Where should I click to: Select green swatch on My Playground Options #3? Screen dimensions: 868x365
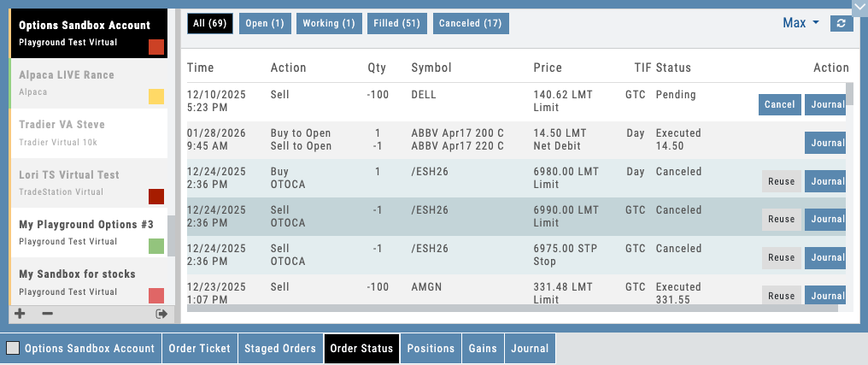(156, 246)
